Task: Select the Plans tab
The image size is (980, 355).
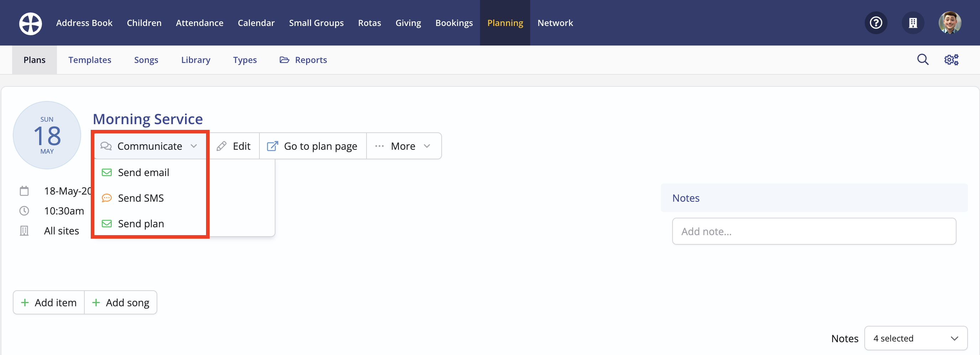Action: 34,60
